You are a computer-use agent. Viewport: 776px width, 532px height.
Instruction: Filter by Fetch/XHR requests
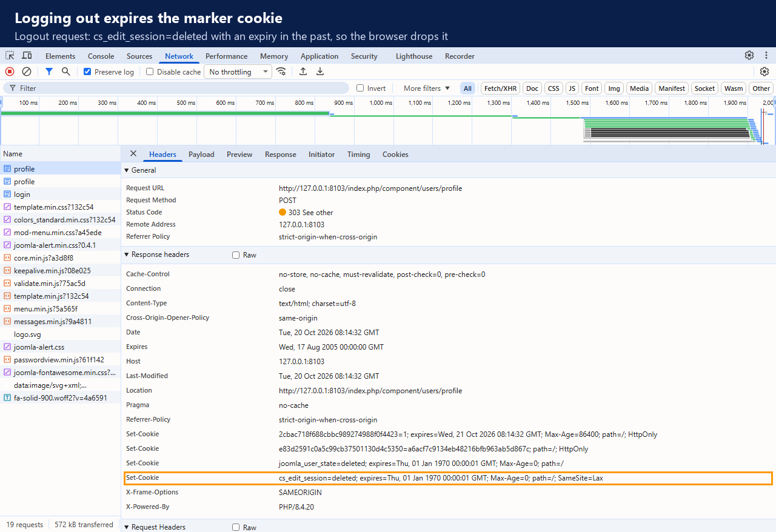(500, 88)
